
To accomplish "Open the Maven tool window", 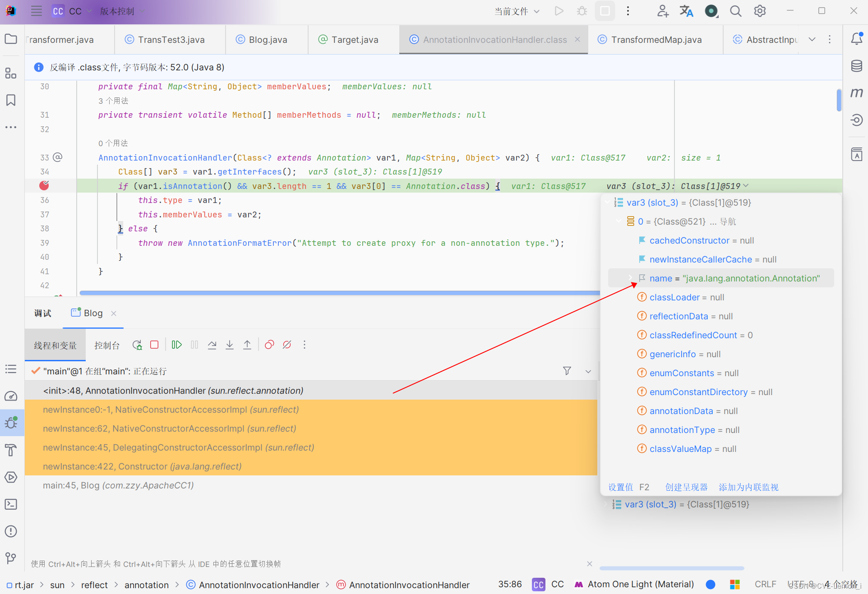I will click(x=857, y=93).
